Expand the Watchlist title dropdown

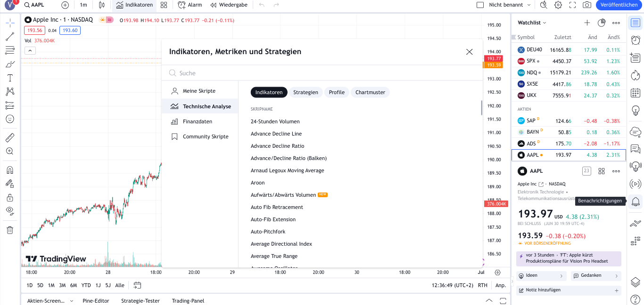tap(532, 23)
